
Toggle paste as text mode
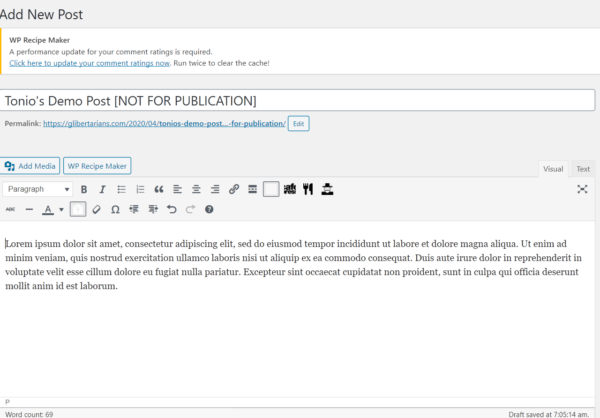(x=78, y=210)
